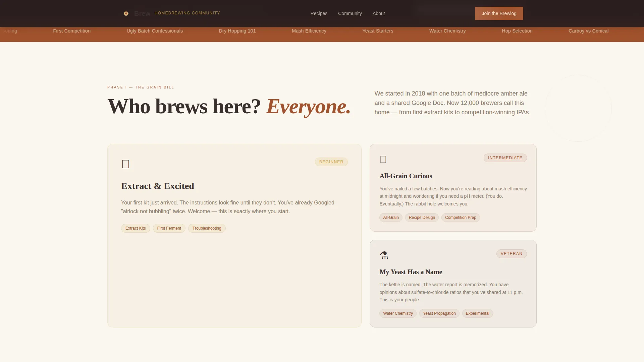Select the Yeast Propagation tag
Screen dimensions: 644x362
click(x=439, y=313)
